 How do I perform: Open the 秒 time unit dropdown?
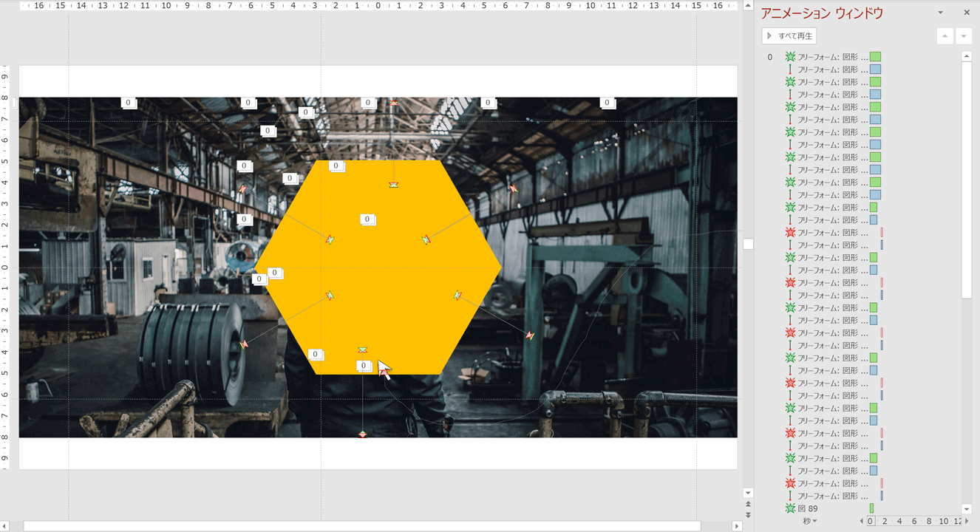pos(811,521)
